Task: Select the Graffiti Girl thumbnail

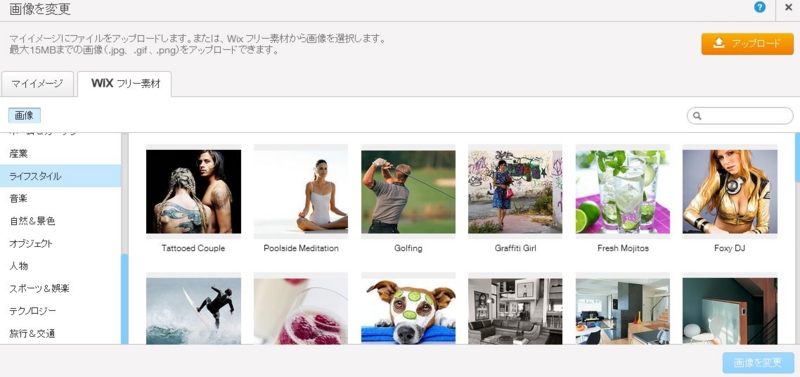Action: (515, 191)
